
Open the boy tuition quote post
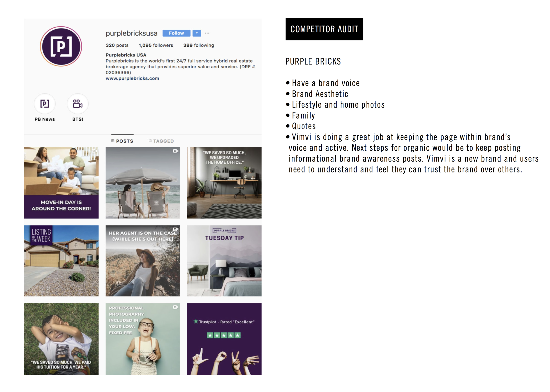pyautogui.click(x=61, y=339)
